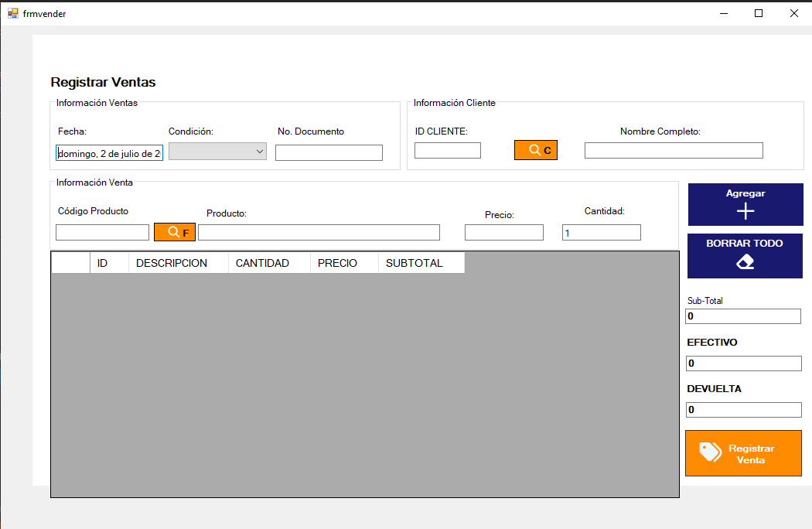Click the Precio input box

tap(503, 231)
